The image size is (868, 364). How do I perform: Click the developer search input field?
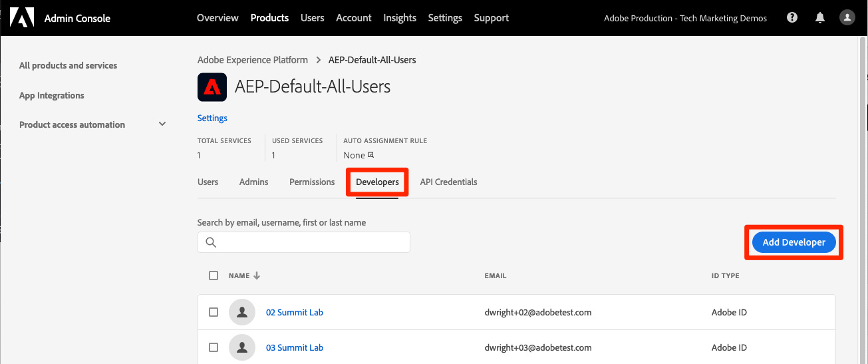point(313,242)
